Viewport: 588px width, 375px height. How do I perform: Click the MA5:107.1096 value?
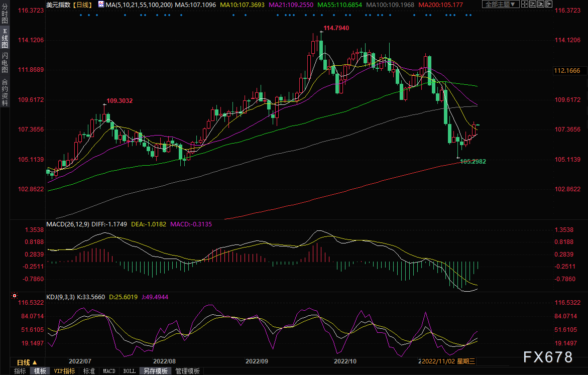point(195,5)
